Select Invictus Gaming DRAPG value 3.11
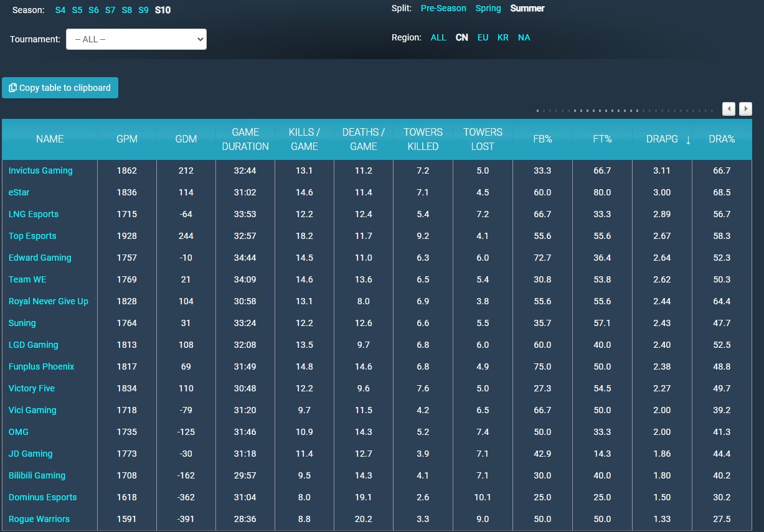Screen dimensions: 764x532 pyautogui.click(x=662, y=170)
